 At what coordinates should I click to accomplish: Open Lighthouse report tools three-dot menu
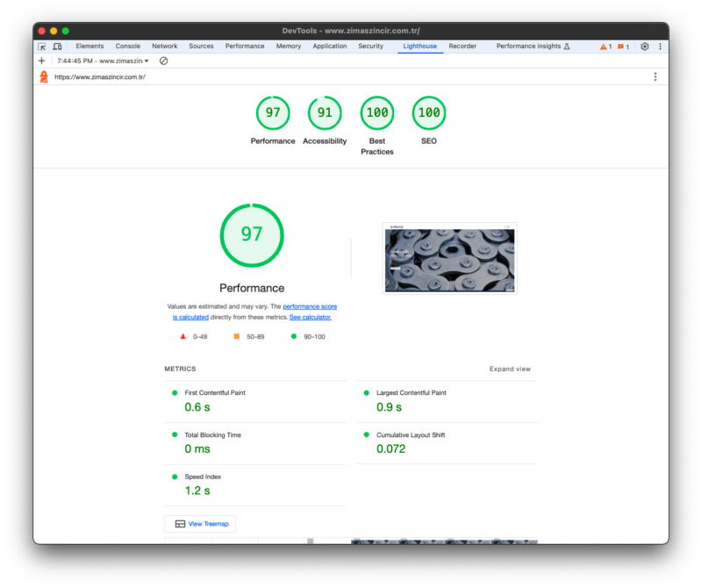[x=655, y=77]
